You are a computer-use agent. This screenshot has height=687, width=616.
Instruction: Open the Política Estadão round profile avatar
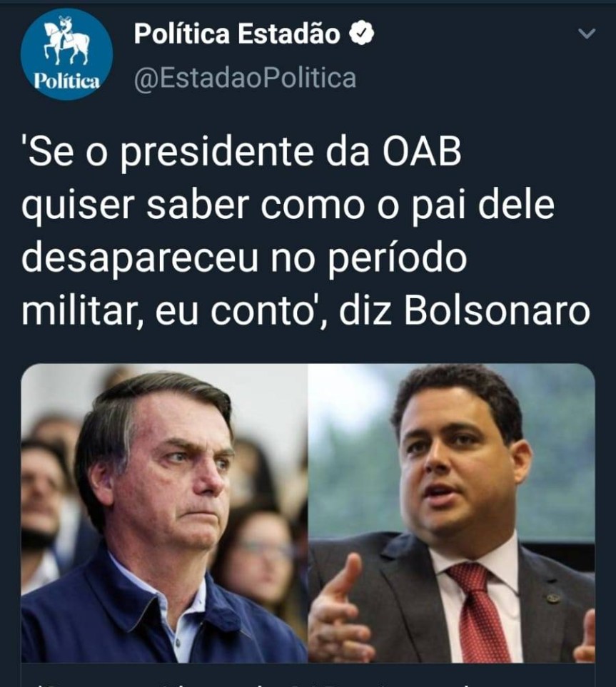click(66, 54)
